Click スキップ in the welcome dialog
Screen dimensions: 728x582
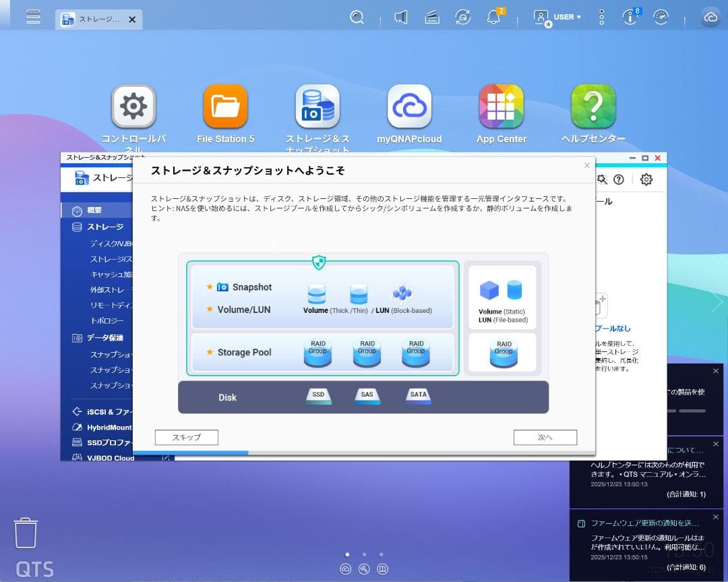(186, 437)
